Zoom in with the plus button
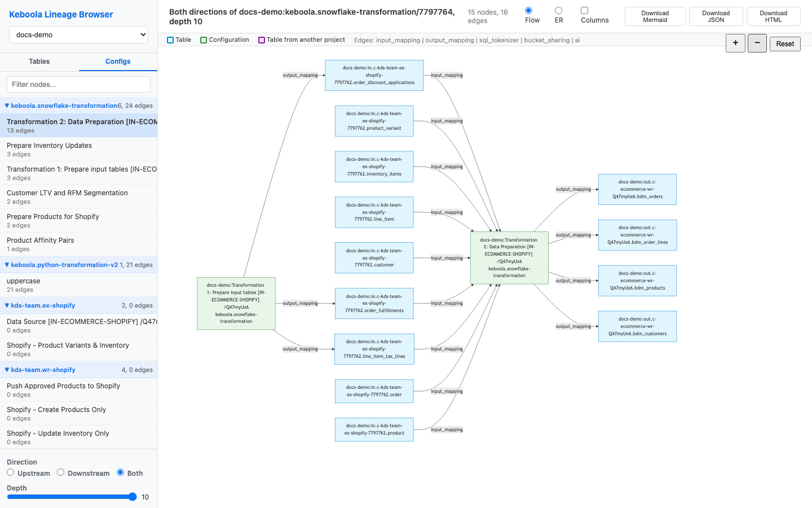The height and width of the screenshot is (508, 812). (x=735, y=43)
